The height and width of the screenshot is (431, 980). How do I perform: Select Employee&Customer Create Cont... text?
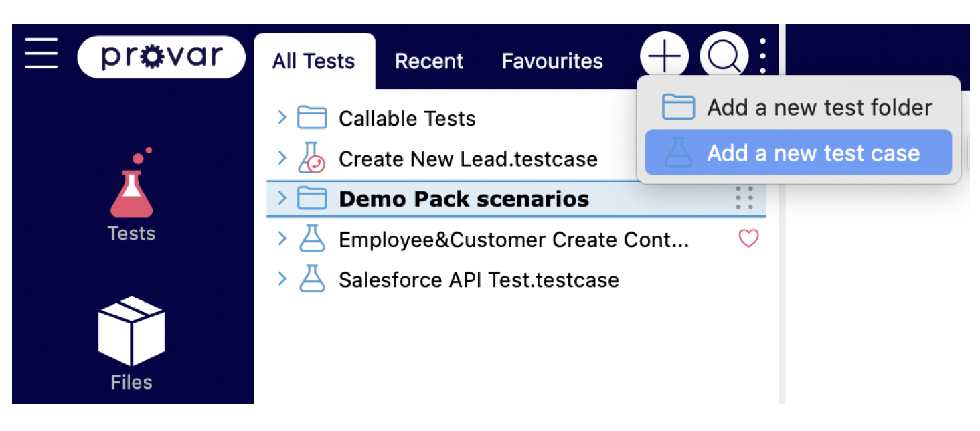tap(513, 240)
